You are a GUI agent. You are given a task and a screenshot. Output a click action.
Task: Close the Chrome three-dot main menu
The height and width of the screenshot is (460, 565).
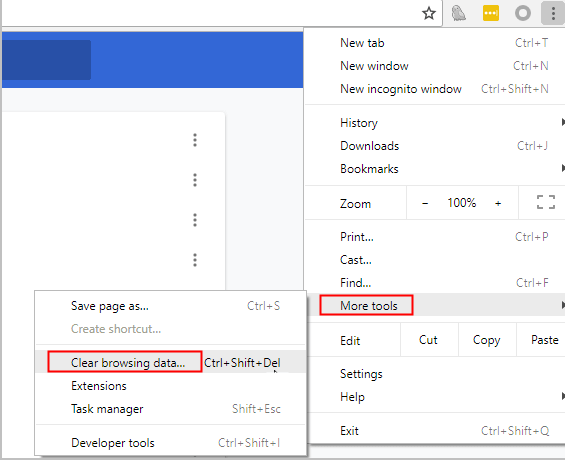[x=553, y=13]
